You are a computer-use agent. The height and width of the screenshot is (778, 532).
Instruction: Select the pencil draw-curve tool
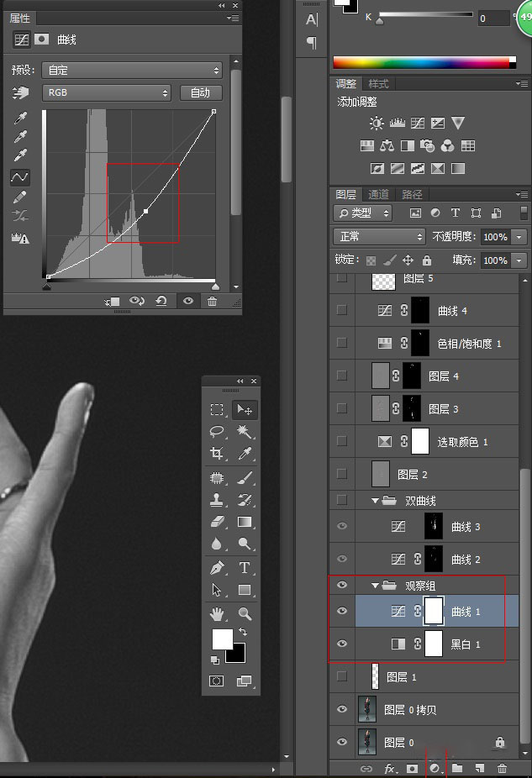[20, 197]
